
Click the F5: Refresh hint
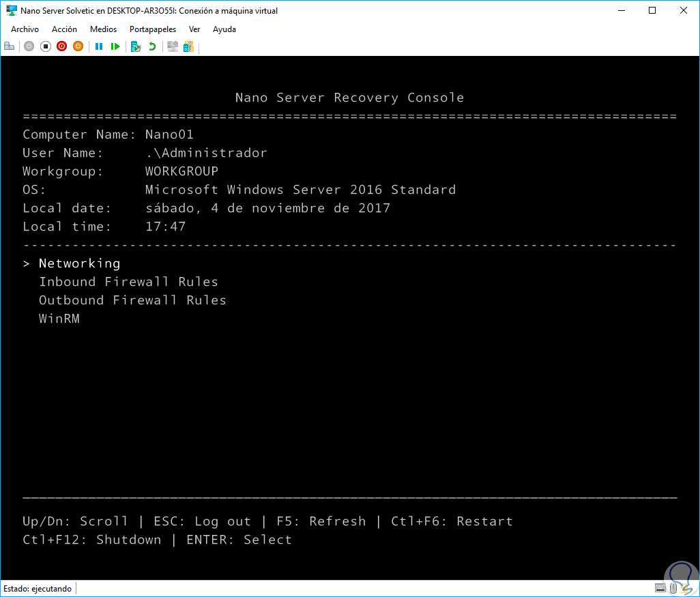[x=321, y=521]
